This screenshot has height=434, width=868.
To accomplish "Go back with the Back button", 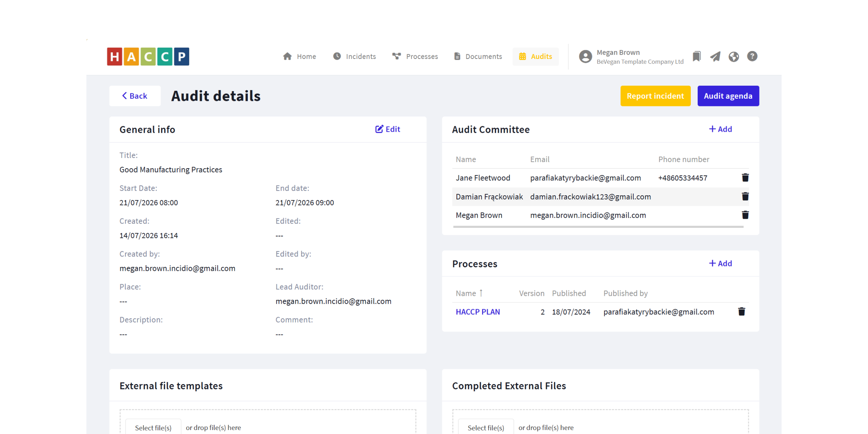I will coord(135,96).
